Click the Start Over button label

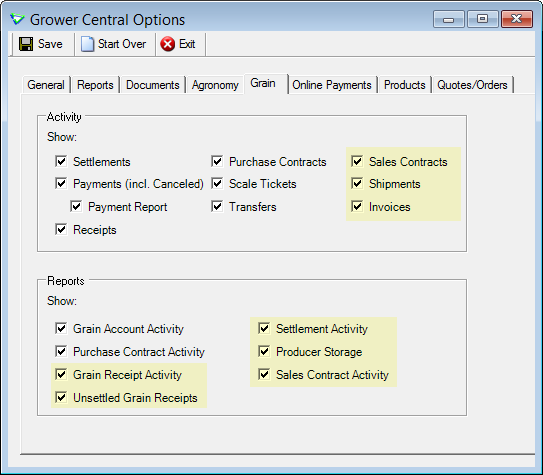(x=122, y=44)
